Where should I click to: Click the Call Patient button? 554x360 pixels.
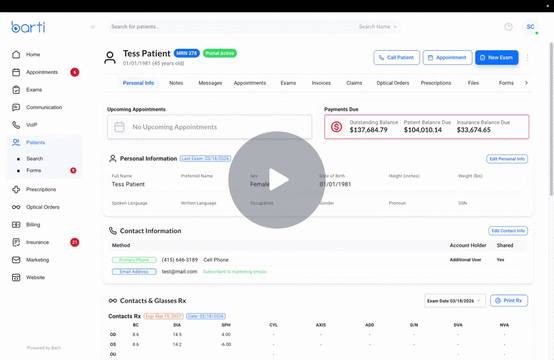point(396,58)
